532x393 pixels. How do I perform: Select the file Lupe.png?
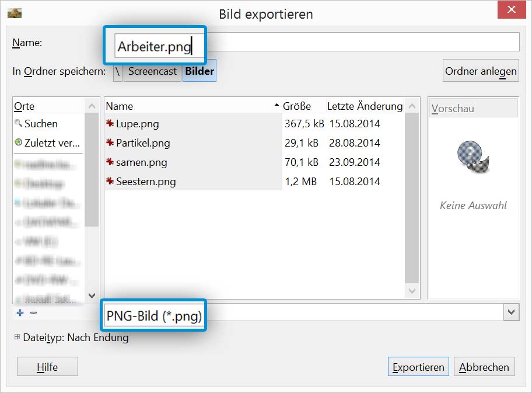pos(138,124)
